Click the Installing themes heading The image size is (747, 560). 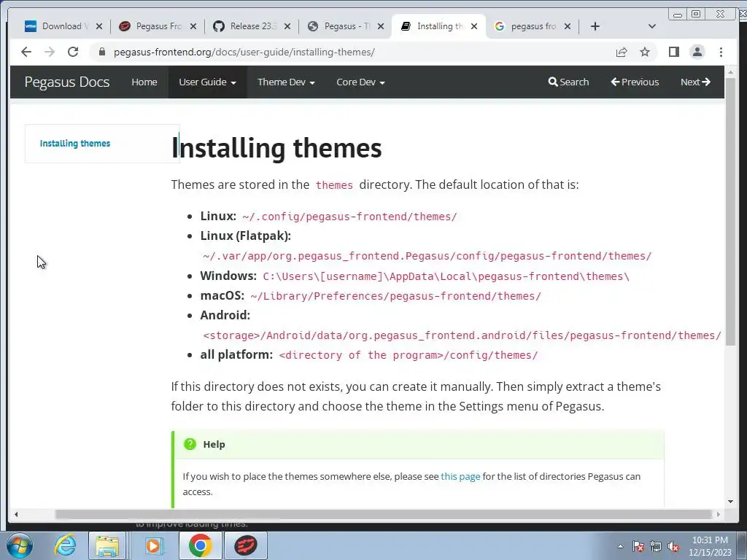(x=276, y=147)
